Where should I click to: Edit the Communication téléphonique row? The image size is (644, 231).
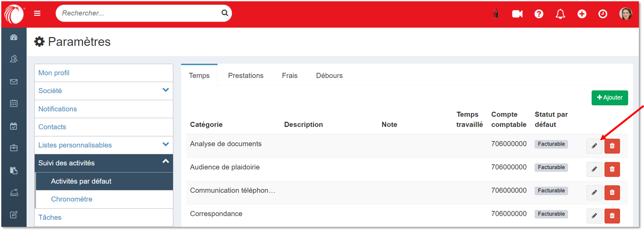pos(594,192)
